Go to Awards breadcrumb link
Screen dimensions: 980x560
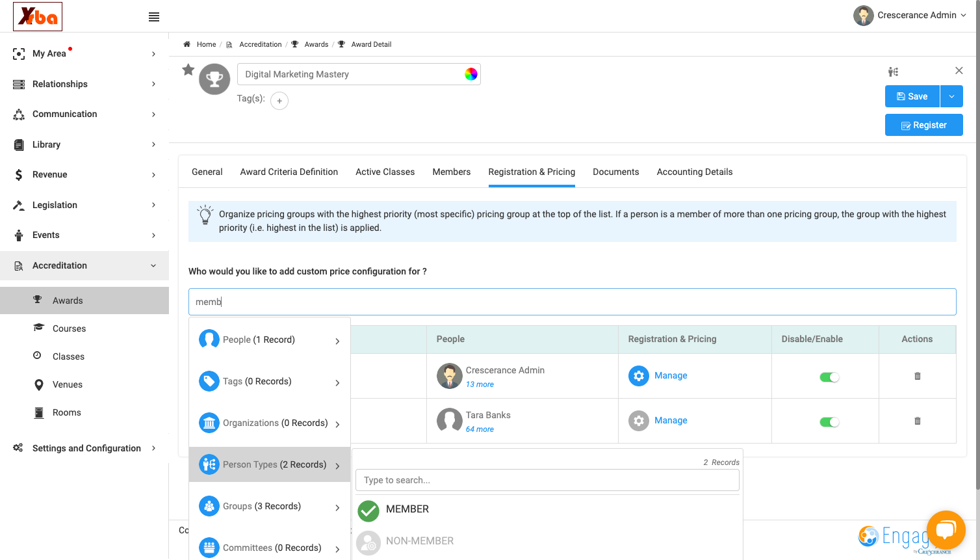click(x=316, y=44)
